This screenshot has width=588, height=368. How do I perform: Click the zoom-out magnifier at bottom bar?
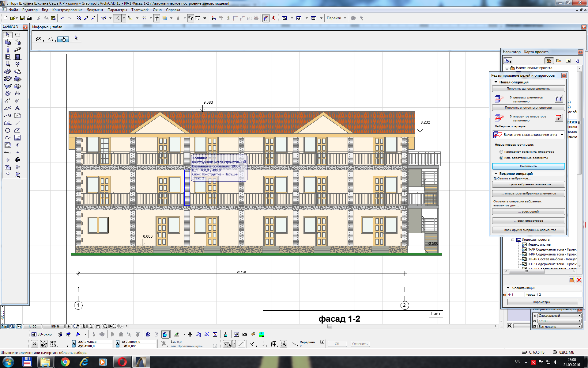click(x=91, y=326)
